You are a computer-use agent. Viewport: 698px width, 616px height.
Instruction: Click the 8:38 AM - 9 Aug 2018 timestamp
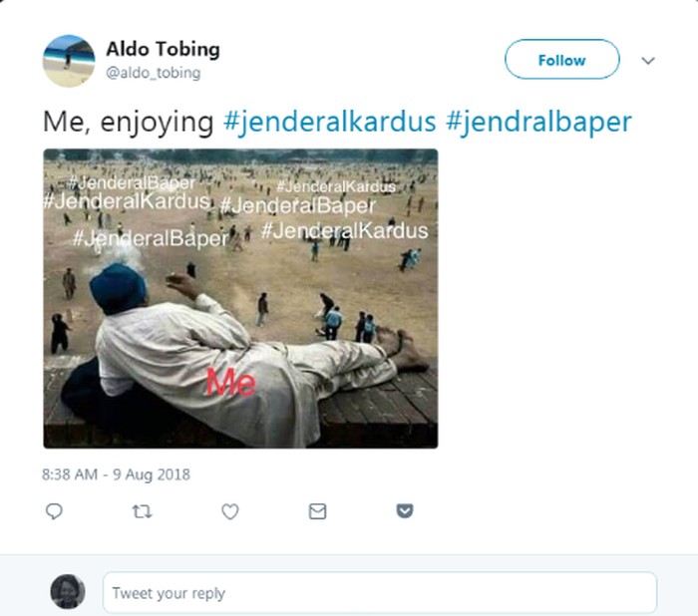116,474
